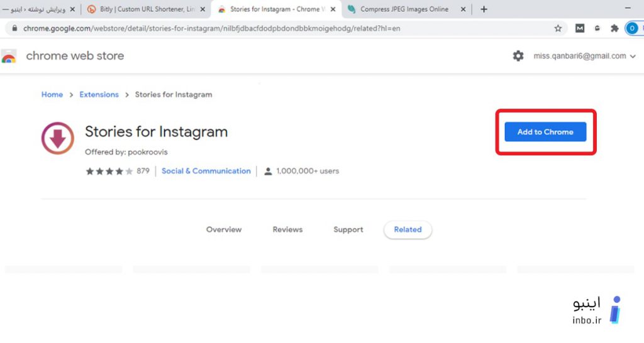
Task: Switch to the Support tab
Action: 348,229
